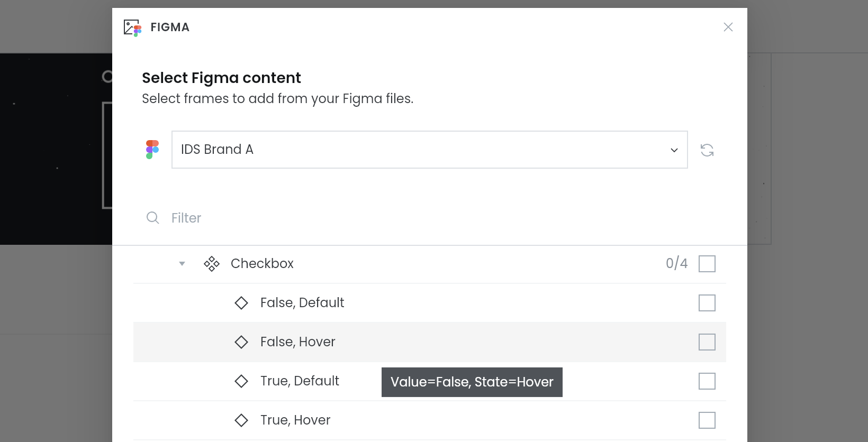The image size is (868, 442).
Task: Check the True, Default checkbox
Action: point(707,381)
